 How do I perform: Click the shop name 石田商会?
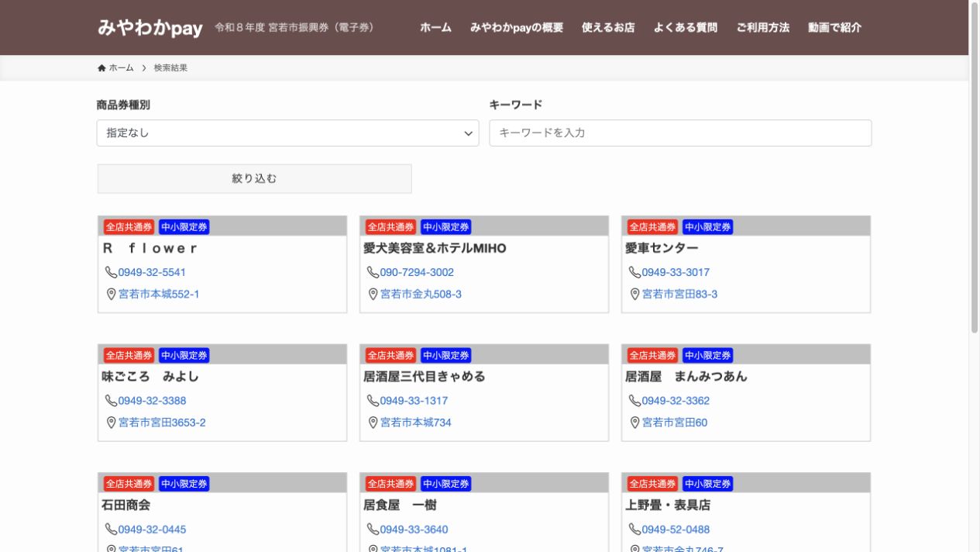pos(126,505)
